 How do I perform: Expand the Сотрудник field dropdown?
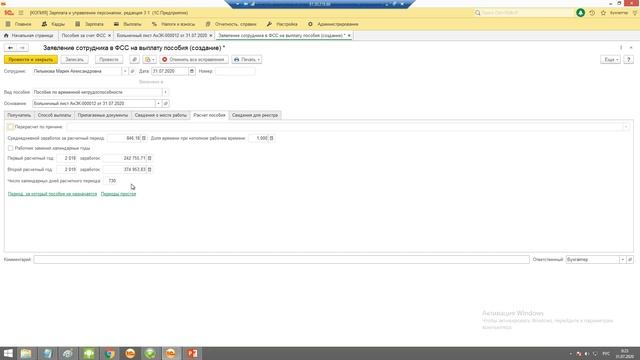125,71
